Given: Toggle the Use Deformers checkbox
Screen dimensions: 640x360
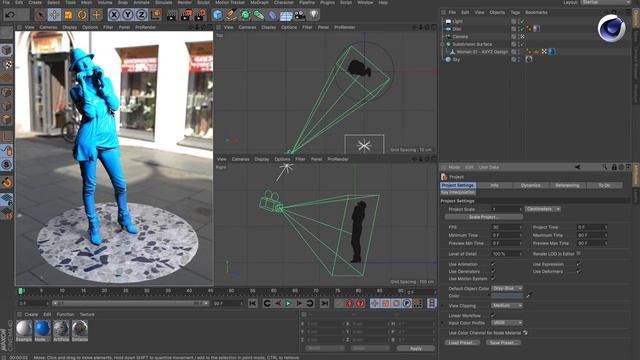Looking at the screenshot, I should click(x=578, y=271).
